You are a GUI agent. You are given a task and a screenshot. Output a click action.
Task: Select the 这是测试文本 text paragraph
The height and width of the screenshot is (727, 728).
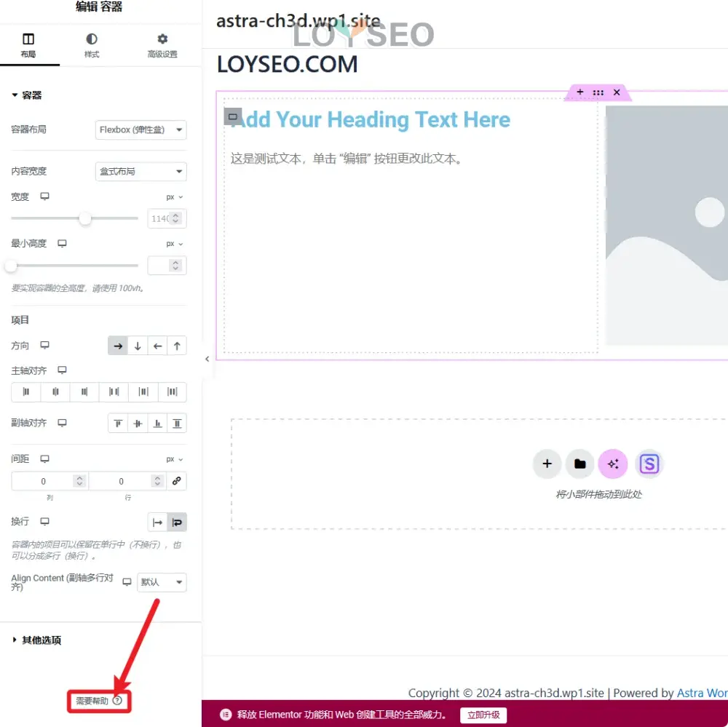[x=347, y=159]
